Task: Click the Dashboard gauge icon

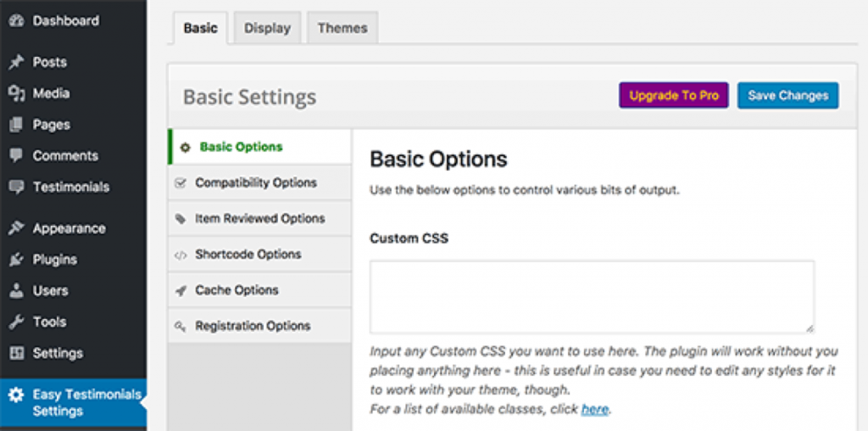Action: [x=17, y=21]
